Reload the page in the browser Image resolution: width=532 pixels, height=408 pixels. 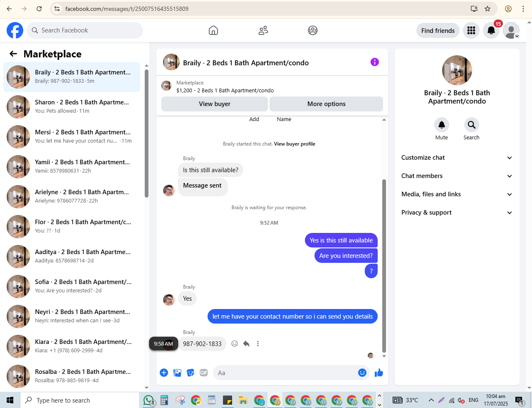pos(39,9)
